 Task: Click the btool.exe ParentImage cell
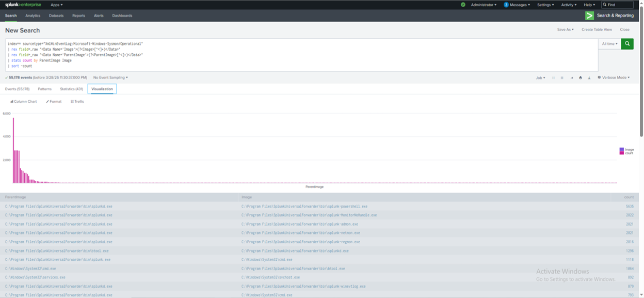[x=57, y=250]
